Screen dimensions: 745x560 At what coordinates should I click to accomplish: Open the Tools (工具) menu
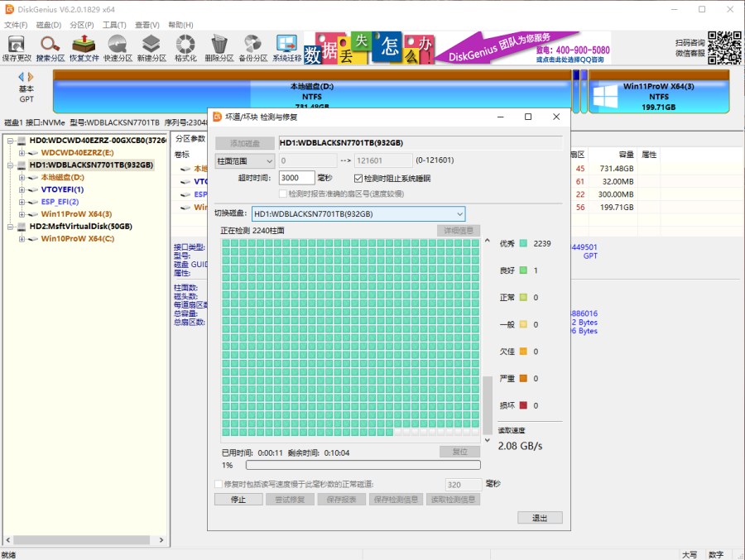(114, 25)
